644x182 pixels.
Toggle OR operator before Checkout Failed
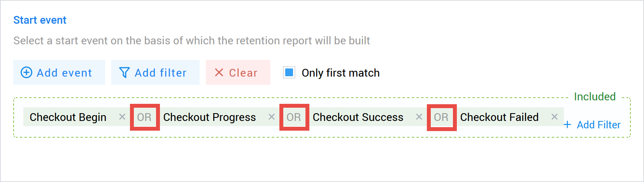[441, 117]
